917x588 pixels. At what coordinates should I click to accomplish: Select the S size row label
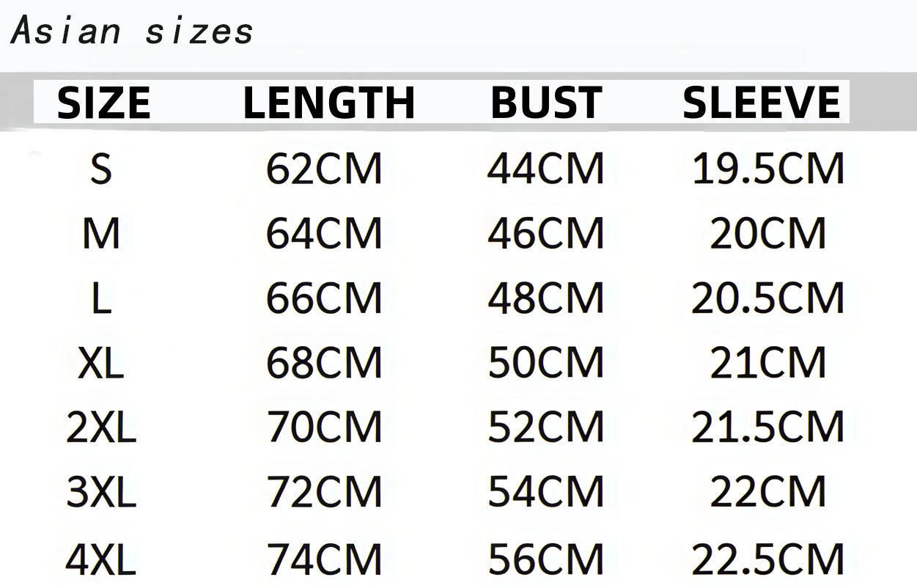(101, 169)
